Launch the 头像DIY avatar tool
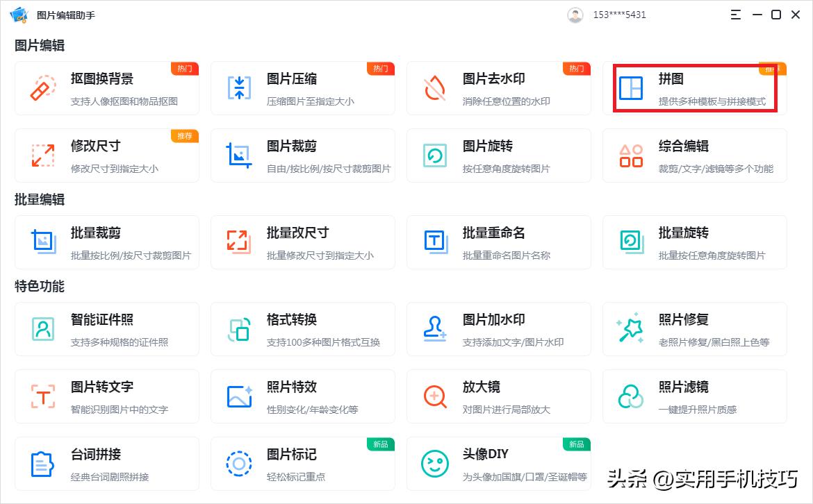813x504 pixels. coord(498,463)
